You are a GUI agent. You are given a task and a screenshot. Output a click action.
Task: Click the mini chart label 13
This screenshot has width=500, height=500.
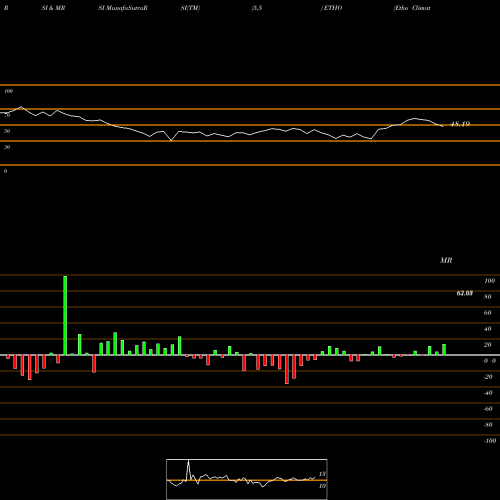click(x=322, y=474)
